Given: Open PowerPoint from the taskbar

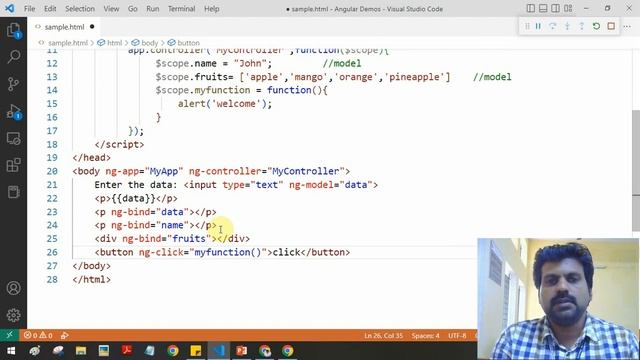Looking at the screenshot, I should (242, 351).
